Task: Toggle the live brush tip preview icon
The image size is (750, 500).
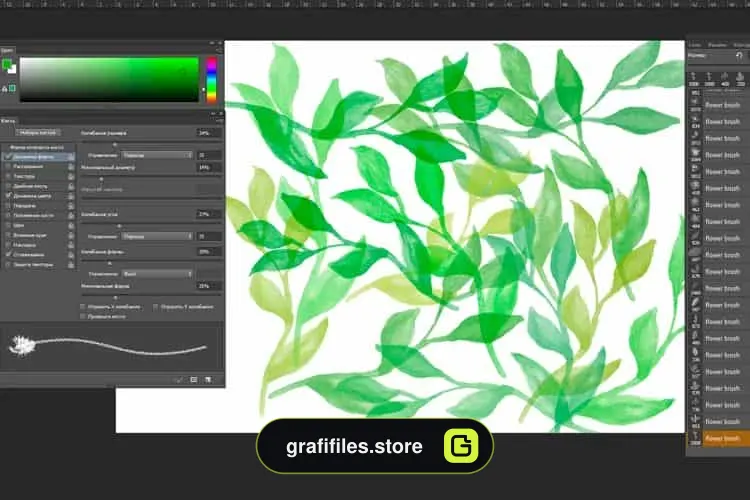Action: click(x=179, y=379)
